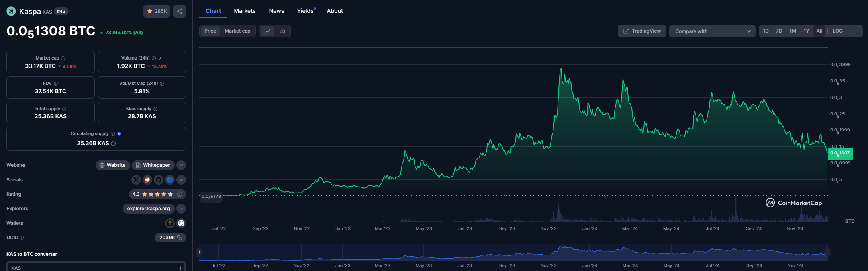Click the 73299.02% (All) change text
Screen dimensions: 868x271
tap(124, 33)
